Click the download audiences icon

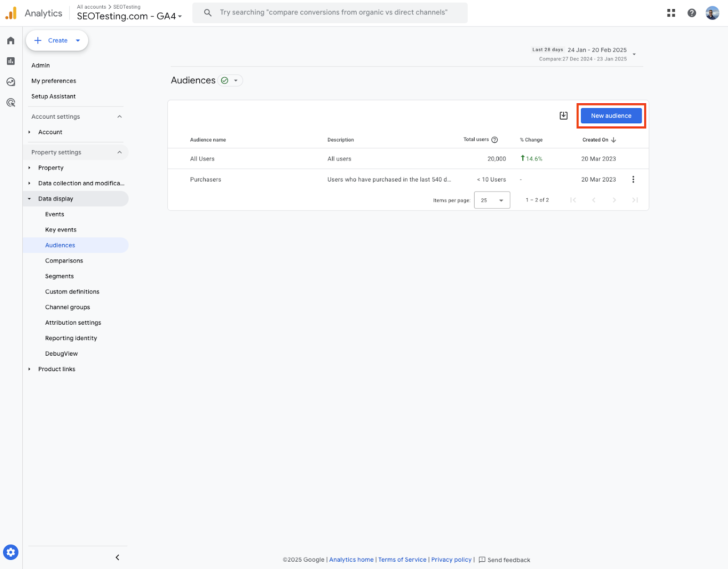click(563, 116)
